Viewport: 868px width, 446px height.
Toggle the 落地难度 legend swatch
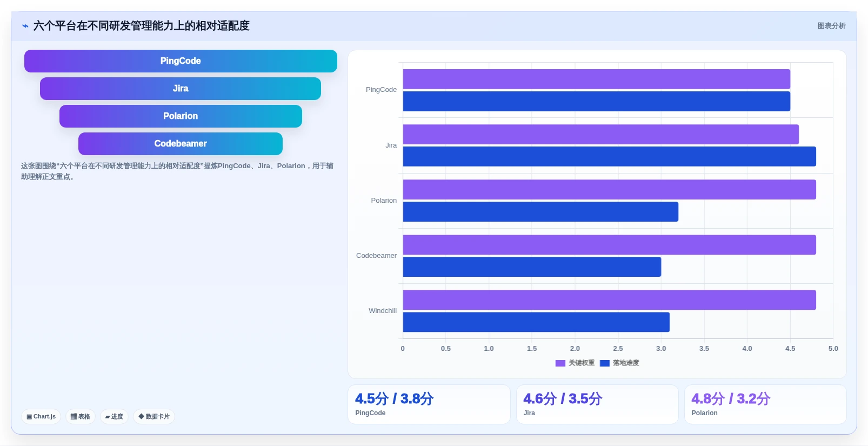(x=605, y=363)
